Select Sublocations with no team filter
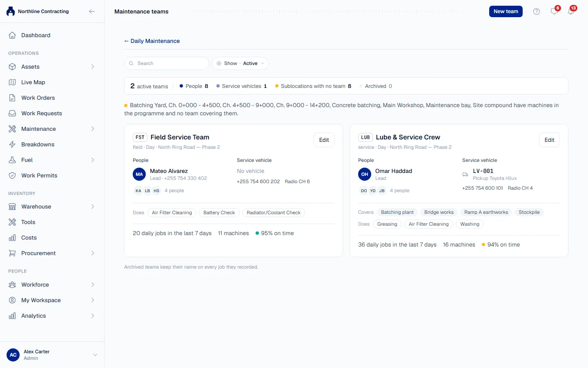Screen dimensions: 588x368 (313, 86)
